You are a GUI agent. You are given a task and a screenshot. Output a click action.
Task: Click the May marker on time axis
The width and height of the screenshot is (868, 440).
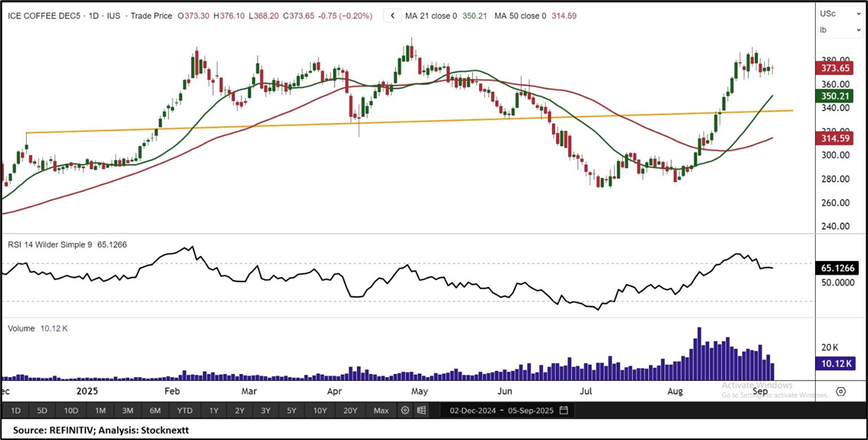pyautogui.click(x=418, y=392)
